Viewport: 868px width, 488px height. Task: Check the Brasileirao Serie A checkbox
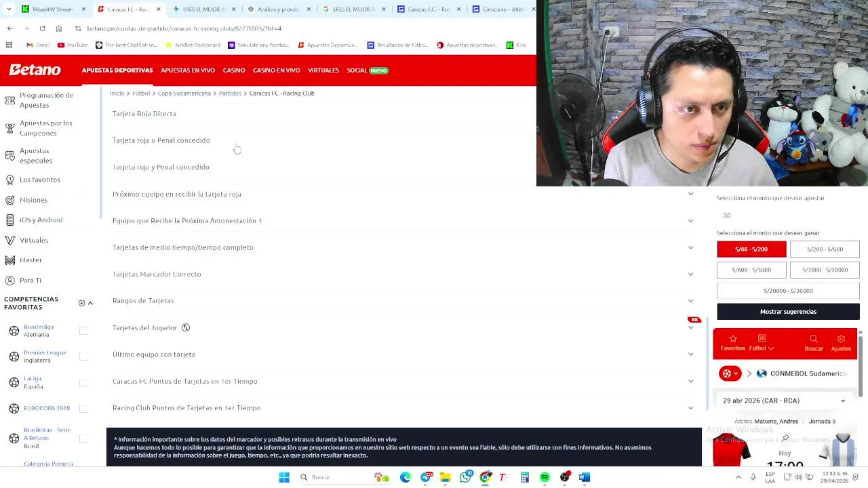click(x=83, y=439)
